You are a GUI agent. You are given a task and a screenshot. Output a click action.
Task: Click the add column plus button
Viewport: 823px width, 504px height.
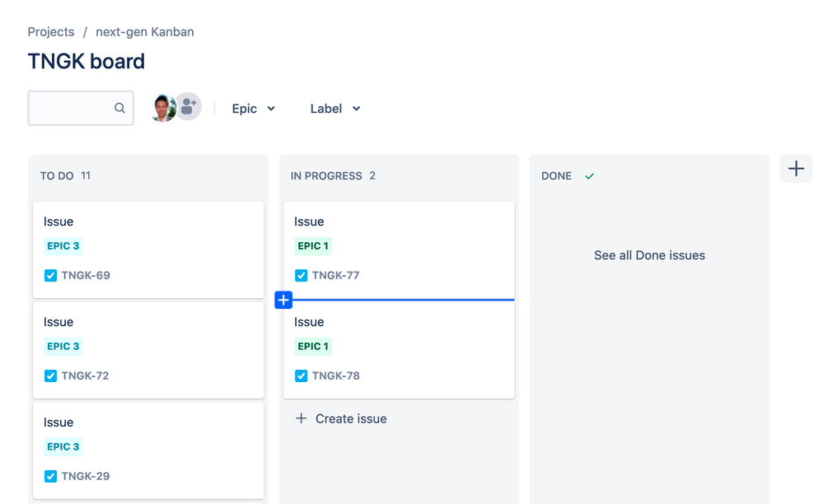(x=796, y=168)
